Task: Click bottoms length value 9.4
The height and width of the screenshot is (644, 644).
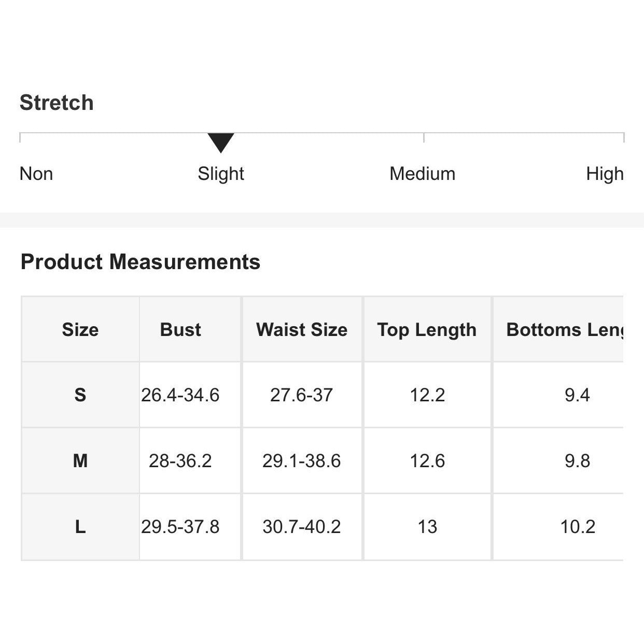Action: [x=577, y=395]
